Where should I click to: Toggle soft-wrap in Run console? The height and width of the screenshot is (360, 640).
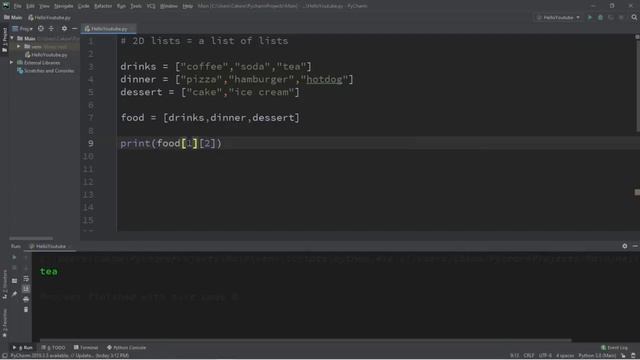pyautogui.click(x=26, y=279)
